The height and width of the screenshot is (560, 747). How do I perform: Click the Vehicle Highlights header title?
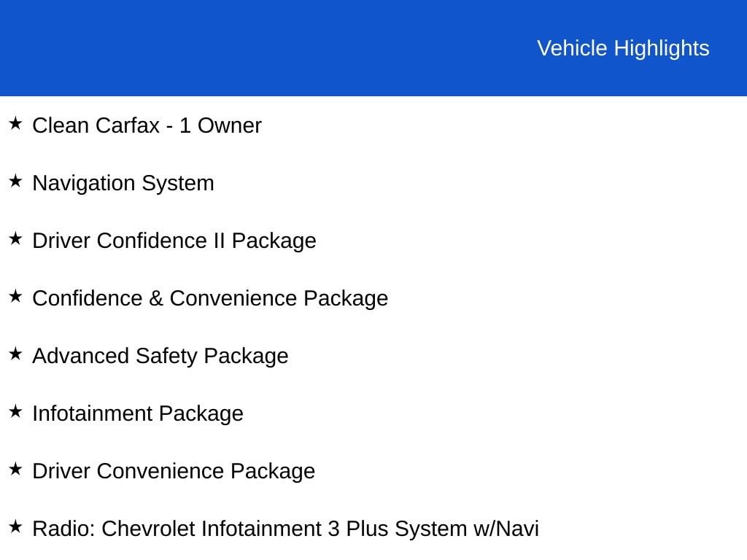[x=623, y=49]
